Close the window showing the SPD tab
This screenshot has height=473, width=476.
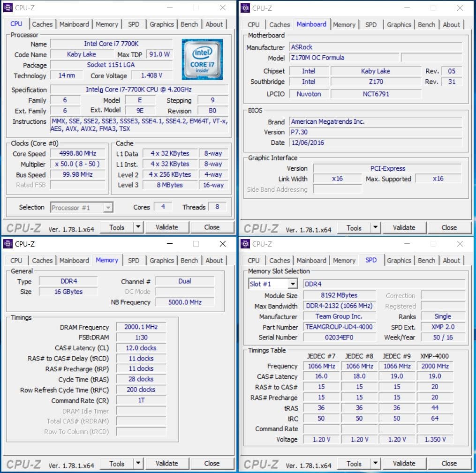click(460, 244)
